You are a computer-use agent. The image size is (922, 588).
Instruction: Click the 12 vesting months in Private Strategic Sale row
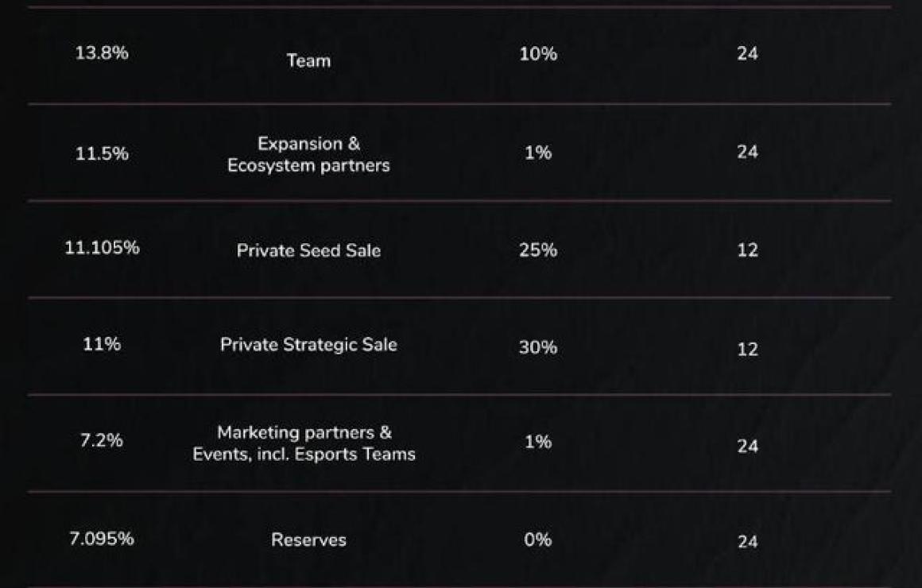pyautogui.click(x=747, y=350)
